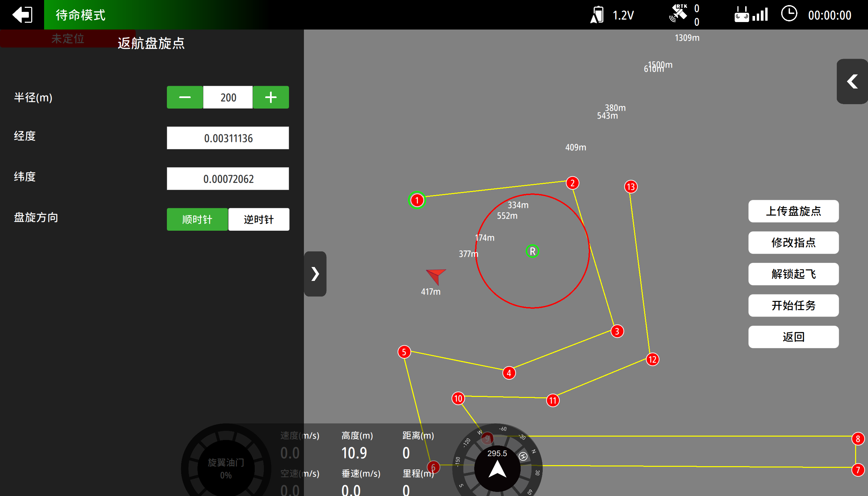
Task: Click the flight timer clock icon
Action: point(789,14)
